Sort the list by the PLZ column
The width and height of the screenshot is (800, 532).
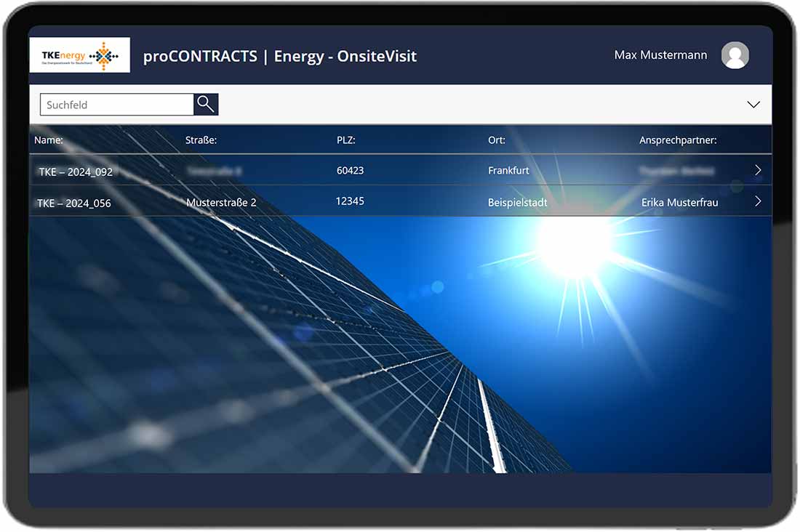click(346, 140)
